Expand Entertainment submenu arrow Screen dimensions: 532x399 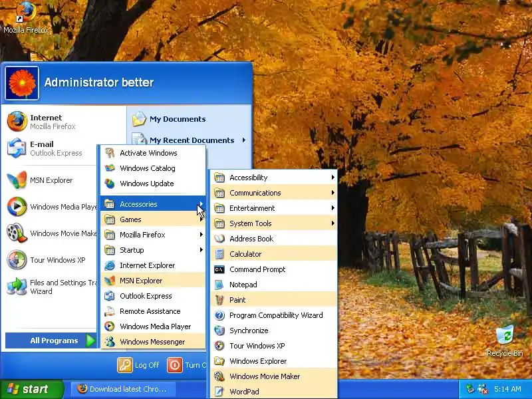333,208
